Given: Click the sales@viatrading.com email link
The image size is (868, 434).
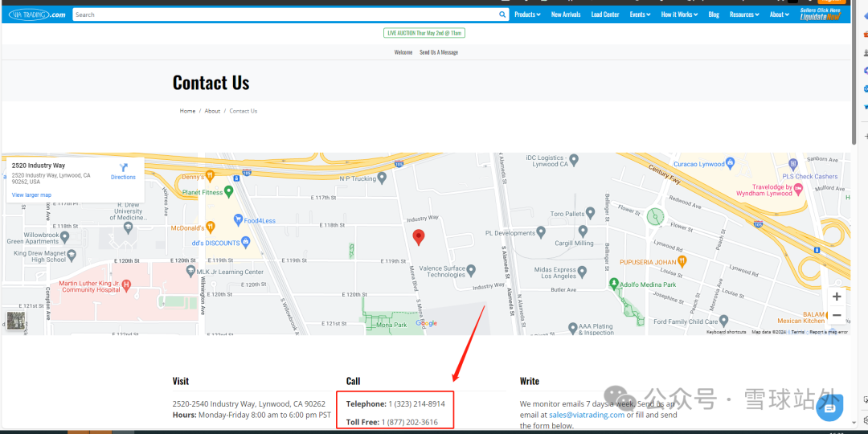Looking at the screenshot, I should pos(586,415).
